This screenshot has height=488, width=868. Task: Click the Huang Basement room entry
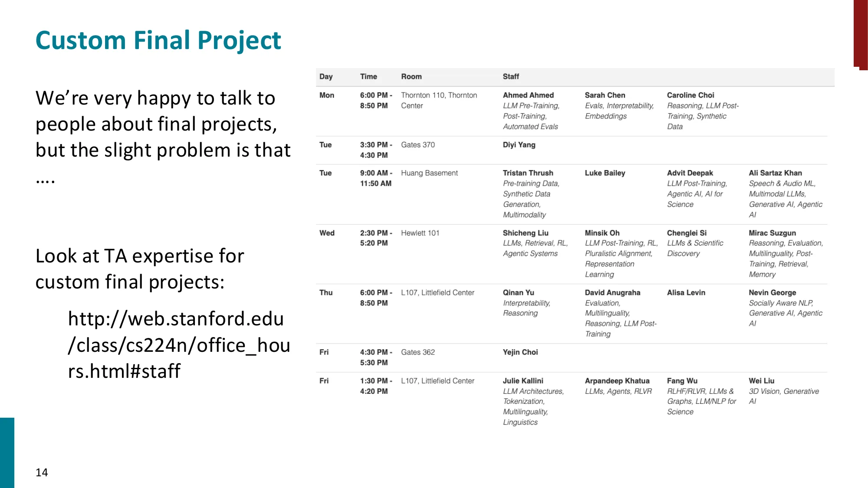pyautogui.click(x=429, y=173)
